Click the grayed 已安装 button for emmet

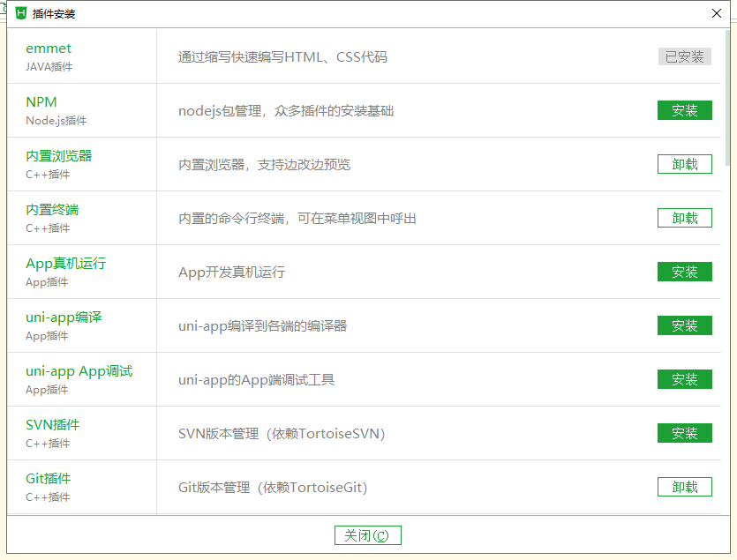point(684,56)
